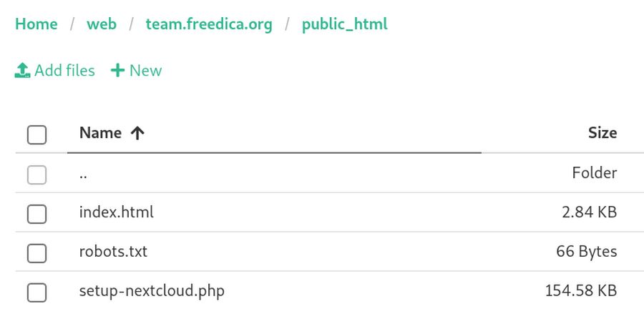Open the robots.txt file
This screenshot has width=644, height=314.
[113, 252]
